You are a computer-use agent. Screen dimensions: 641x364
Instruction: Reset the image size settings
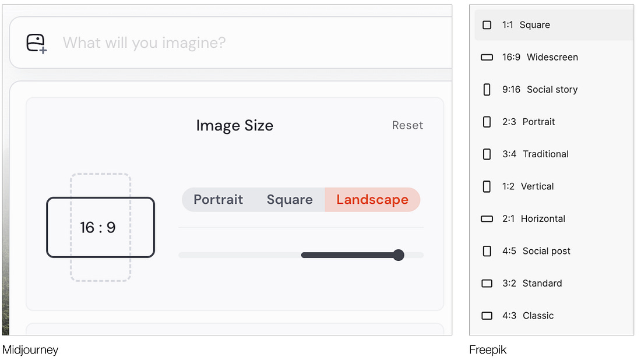pyautogui.click(x=407, y=125)
